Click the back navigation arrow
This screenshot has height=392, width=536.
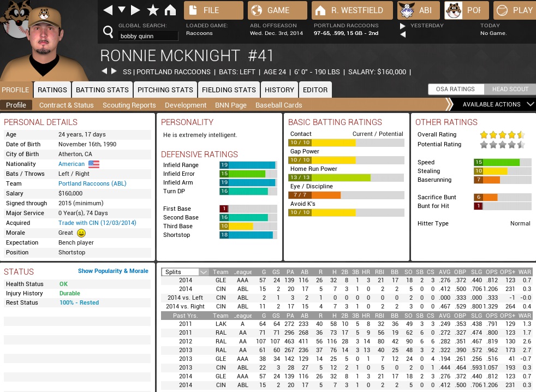[108, 10]
